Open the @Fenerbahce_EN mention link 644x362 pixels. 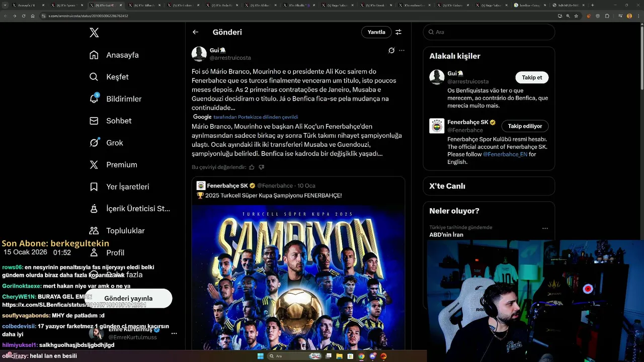coord(505,154)
